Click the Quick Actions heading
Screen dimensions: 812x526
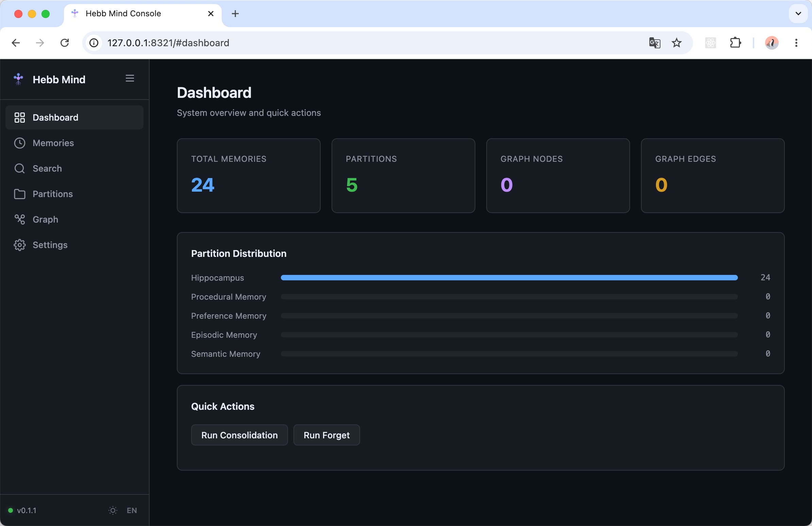pos(222,406)
